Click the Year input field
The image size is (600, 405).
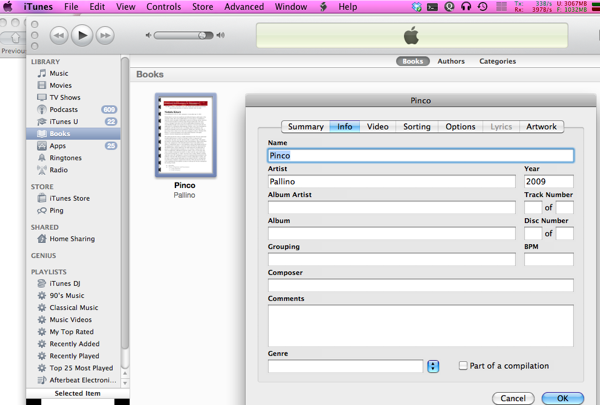click(x=549, y=181)
